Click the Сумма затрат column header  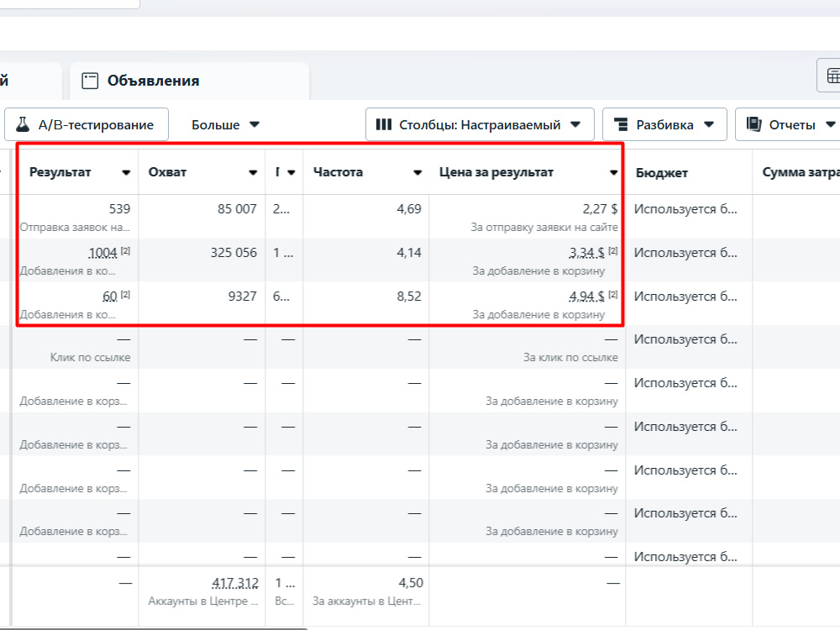pyautogui.click(x=801, y=172)
